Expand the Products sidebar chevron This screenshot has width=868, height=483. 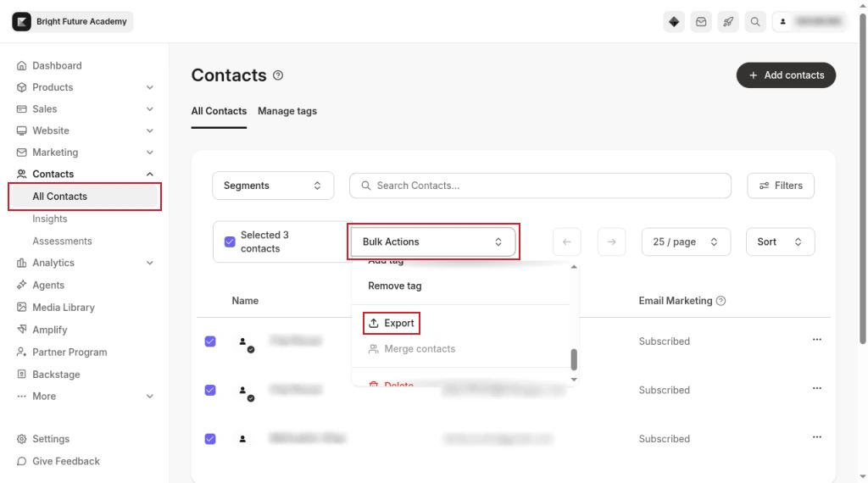(149, 87)
